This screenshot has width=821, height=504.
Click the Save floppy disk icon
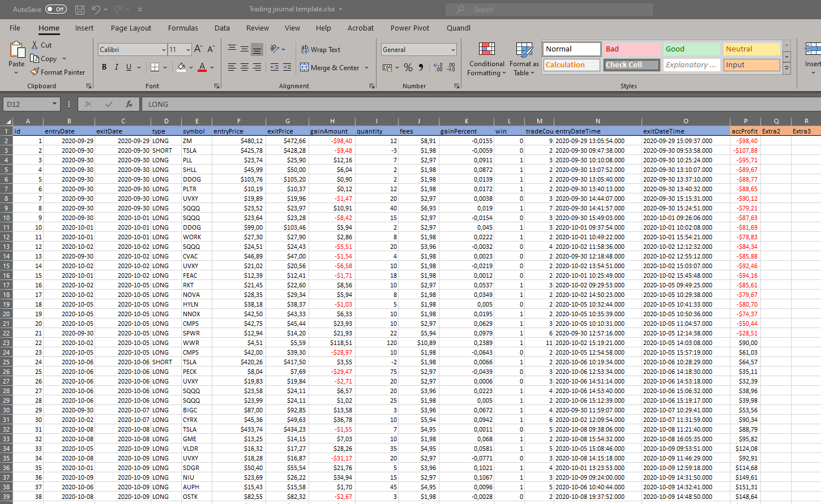tap(80, 10)
